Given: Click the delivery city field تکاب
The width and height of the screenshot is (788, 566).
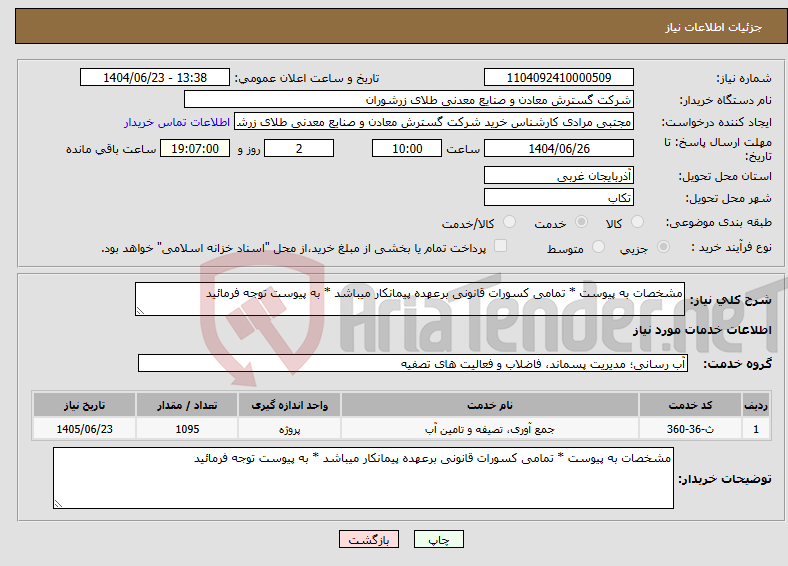Looking at the screenshot, I should (558, 197).
